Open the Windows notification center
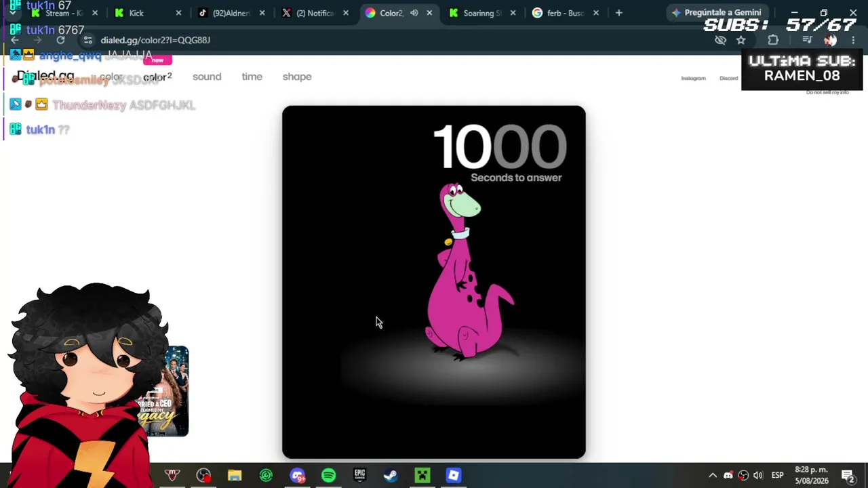 point(847,475)
